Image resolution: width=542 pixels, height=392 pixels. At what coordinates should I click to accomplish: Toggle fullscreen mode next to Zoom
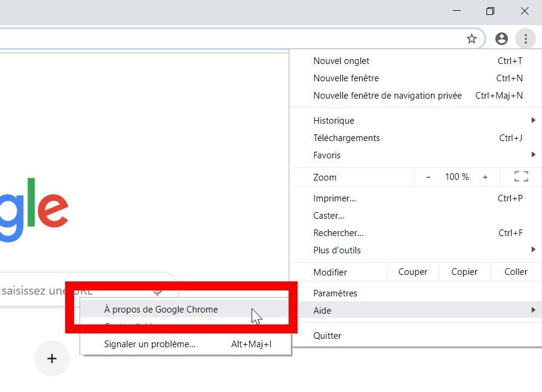[x=521, y=177]
